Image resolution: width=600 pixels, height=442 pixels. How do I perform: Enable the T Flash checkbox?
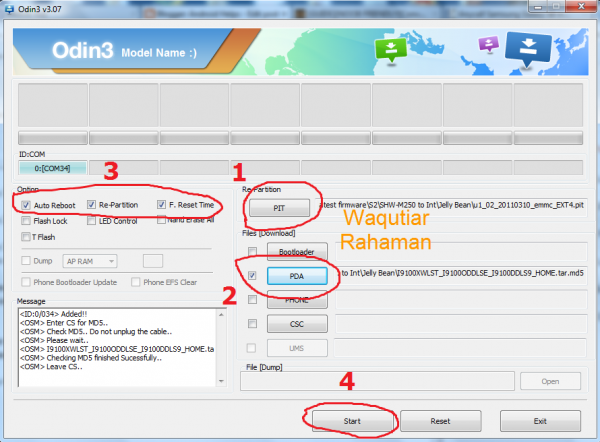point(26,237)
